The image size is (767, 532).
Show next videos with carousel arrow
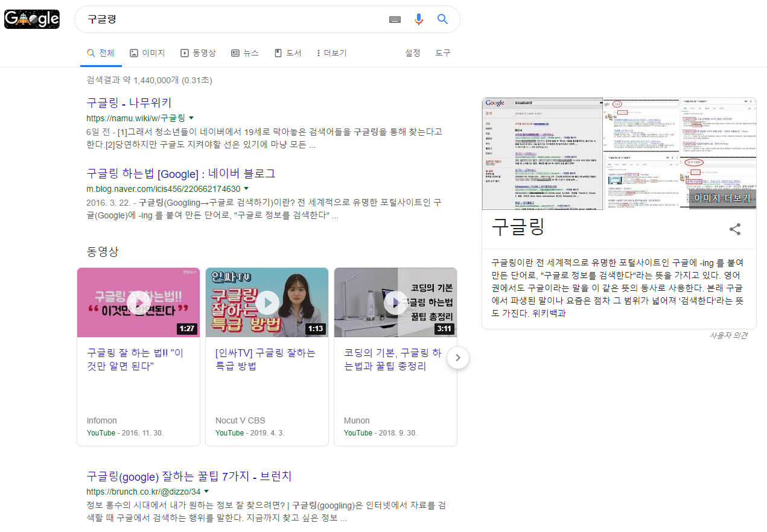coord(458,358)
